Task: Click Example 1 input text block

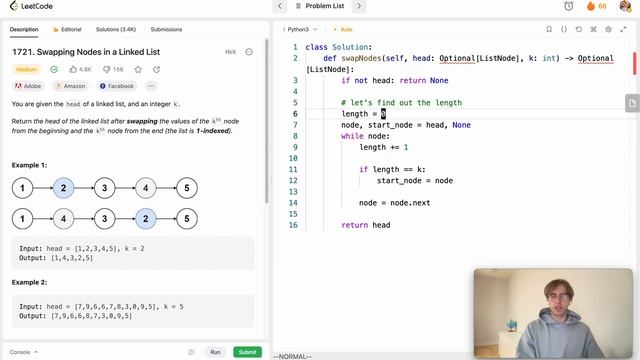Action: (81, 249)
